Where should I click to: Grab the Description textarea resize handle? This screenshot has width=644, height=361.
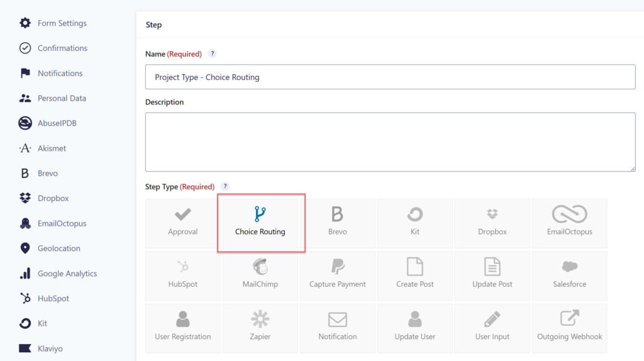(x=633, y=169)
